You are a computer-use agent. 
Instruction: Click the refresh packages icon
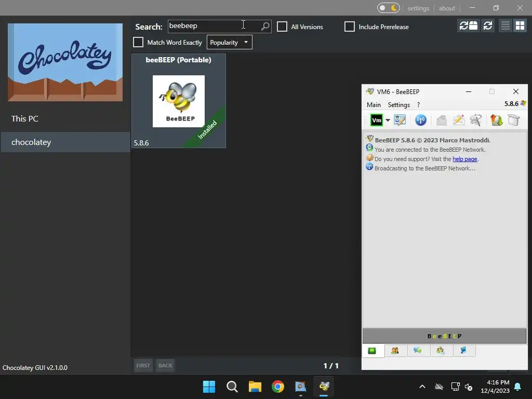pyautogui.click(x=487, y=25)
